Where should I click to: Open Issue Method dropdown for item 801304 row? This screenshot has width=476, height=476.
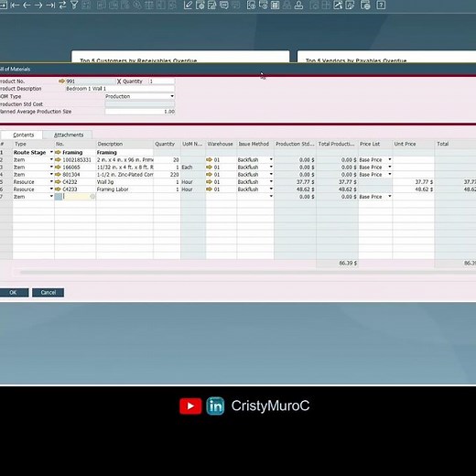click(271, 174)
